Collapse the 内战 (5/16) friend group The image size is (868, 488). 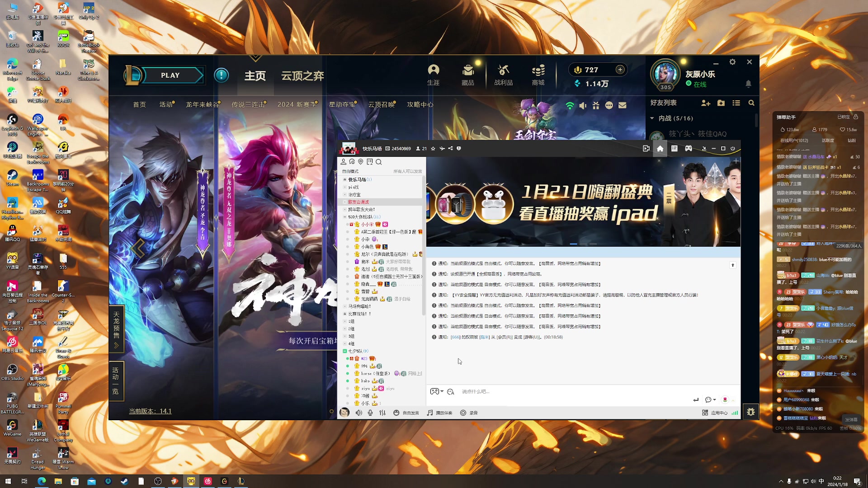click(x=652, y=118)
